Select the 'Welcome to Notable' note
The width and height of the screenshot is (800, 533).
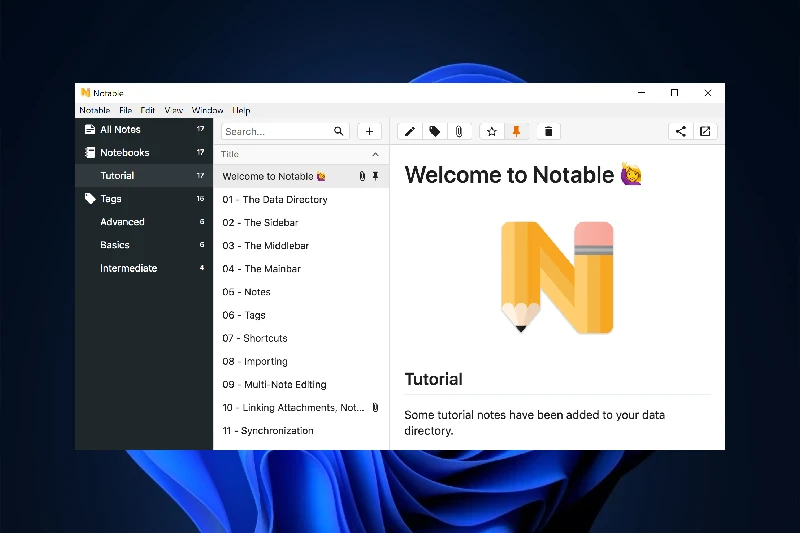(x=301, y=176)
